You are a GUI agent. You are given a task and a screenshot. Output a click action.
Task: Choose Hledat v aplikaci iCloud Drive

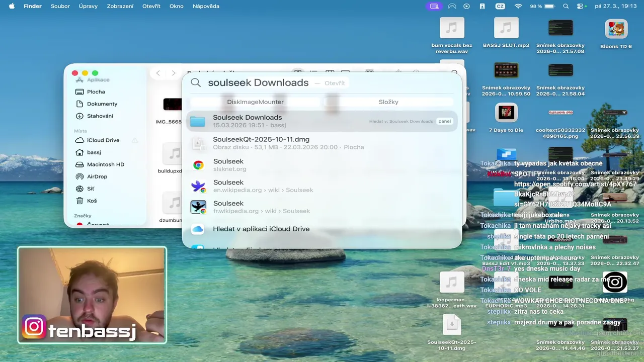321,229
